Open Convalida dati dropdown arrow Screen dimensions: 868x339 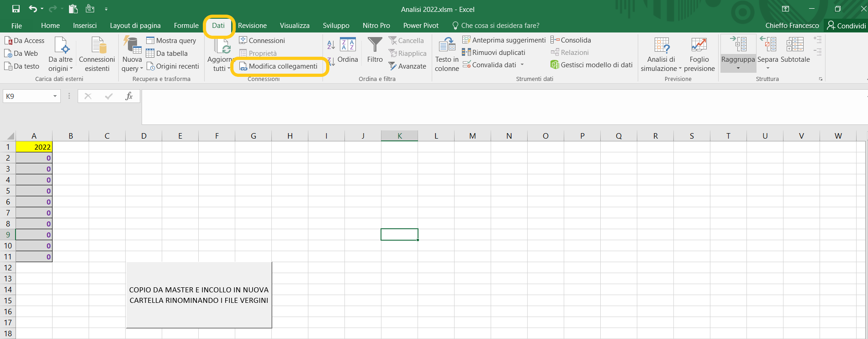[x=522, y=65]
